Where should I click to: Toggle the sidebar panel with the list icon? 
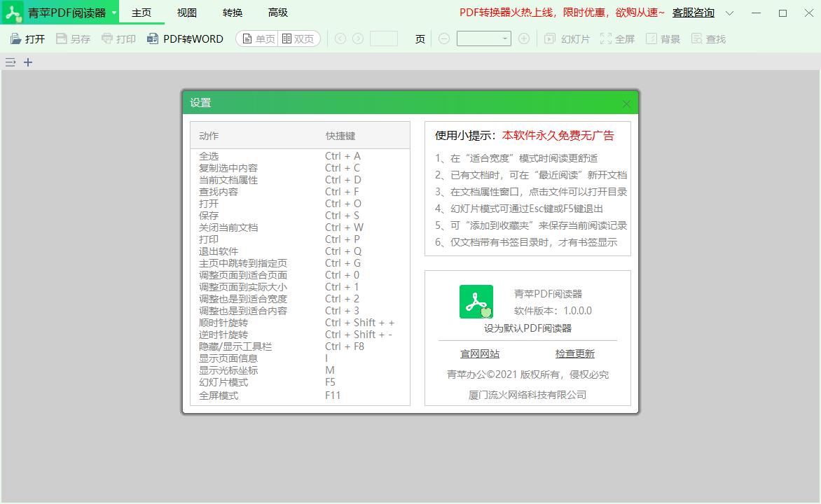(x=10, y=62)
